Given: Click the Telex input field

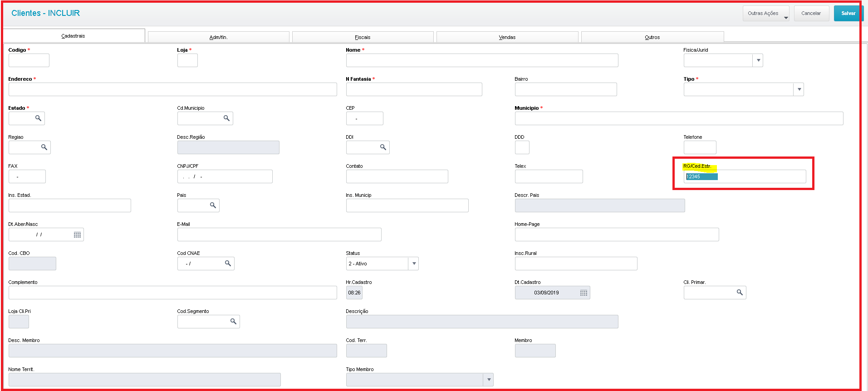Looking at the screenshot, I should coord(549,176).
